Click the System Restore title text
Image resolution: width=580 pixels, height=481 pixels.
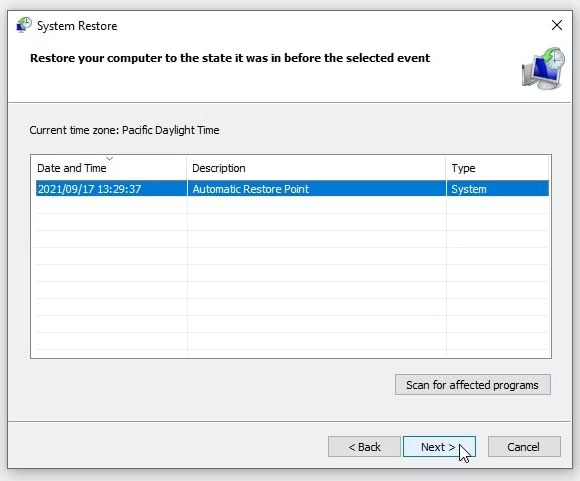(x=77, y=26)
